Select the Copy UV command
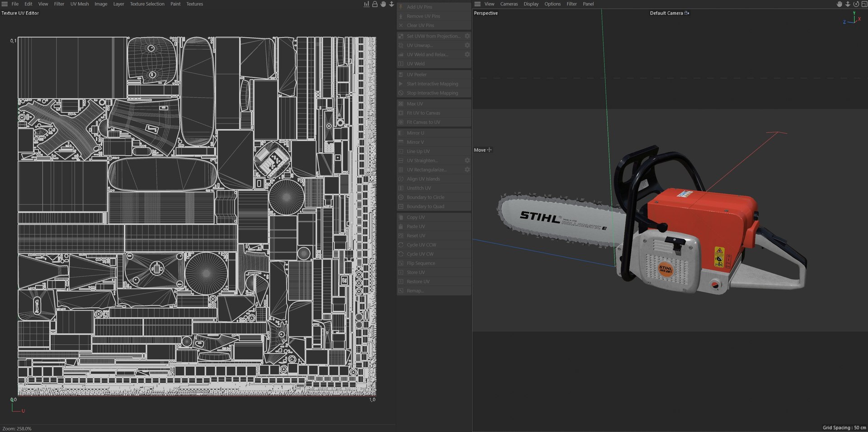The image size is (868, 432). coord(434,217)
